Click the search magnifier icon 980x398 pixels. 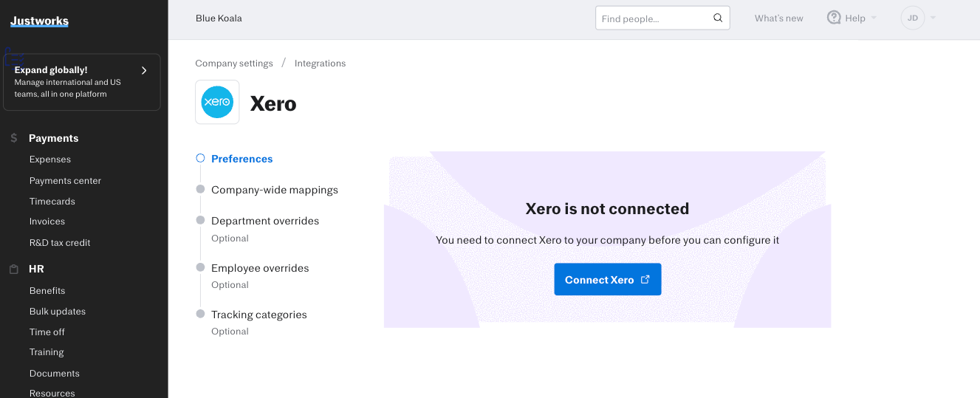coord(718,18)
